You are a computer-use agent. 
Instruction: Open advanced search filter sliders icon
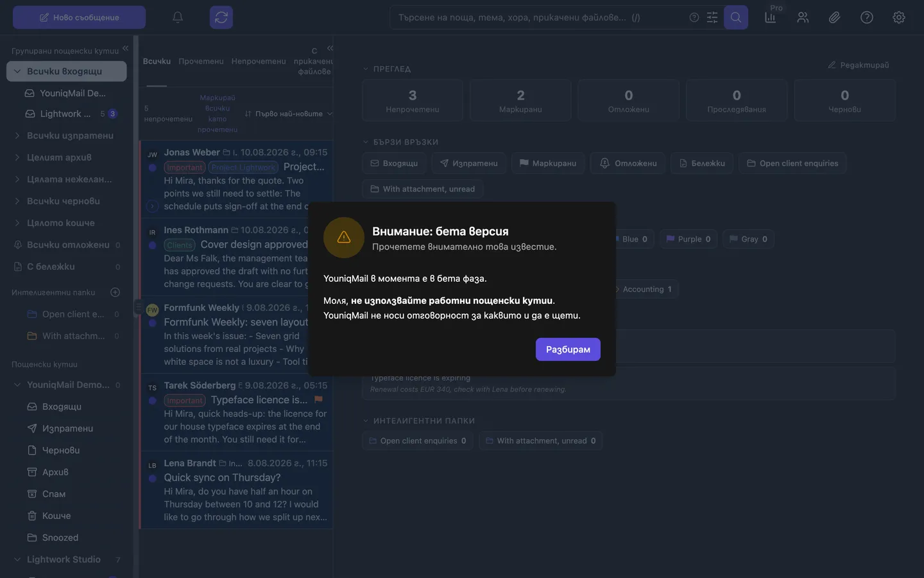(712, 17)
